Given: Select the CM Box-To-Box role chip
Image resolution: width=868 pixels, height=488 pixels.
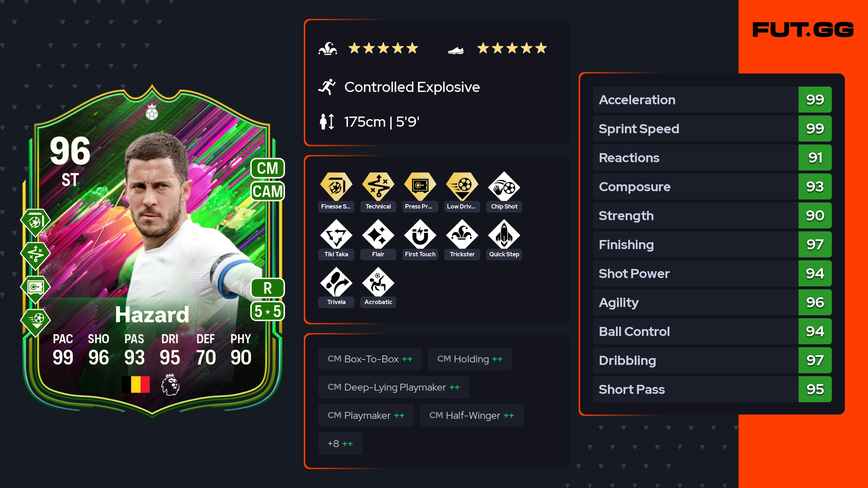Looking at the screenshot, I should (x=370, y=359).
